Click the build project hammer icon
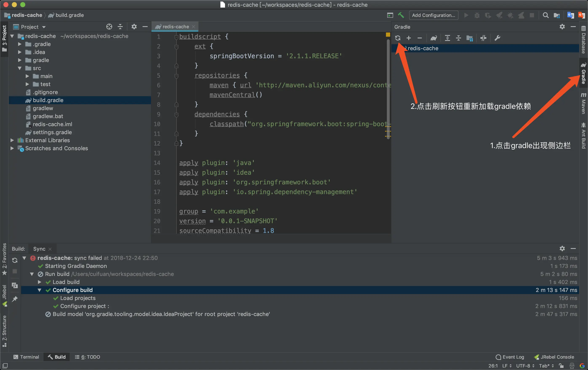The width and height of the screenshot is (588, 370). tap(401, 15)
